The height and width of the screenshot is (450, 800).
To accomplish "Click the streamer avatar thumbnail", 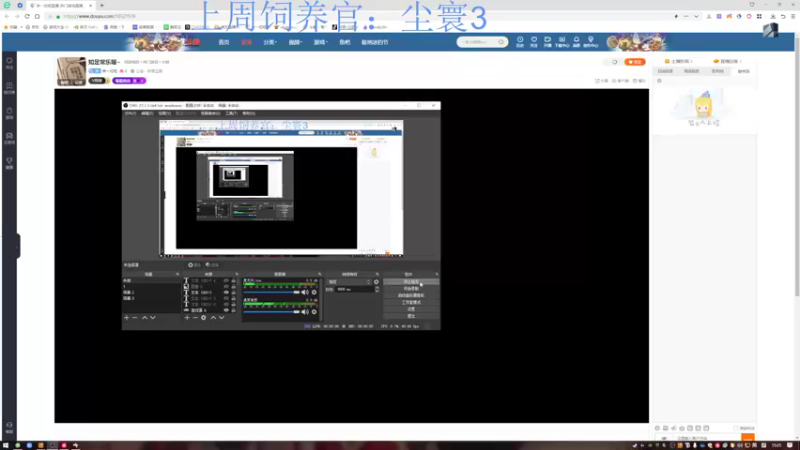I will (x=71, y=71).
